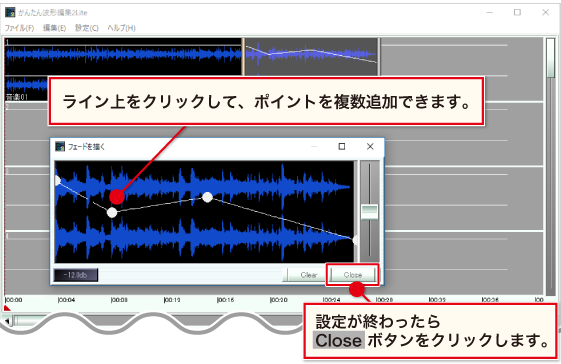Click the フェードを描く dialog title icon
Viewport: 561px width, 364px height.
(60, 146)
